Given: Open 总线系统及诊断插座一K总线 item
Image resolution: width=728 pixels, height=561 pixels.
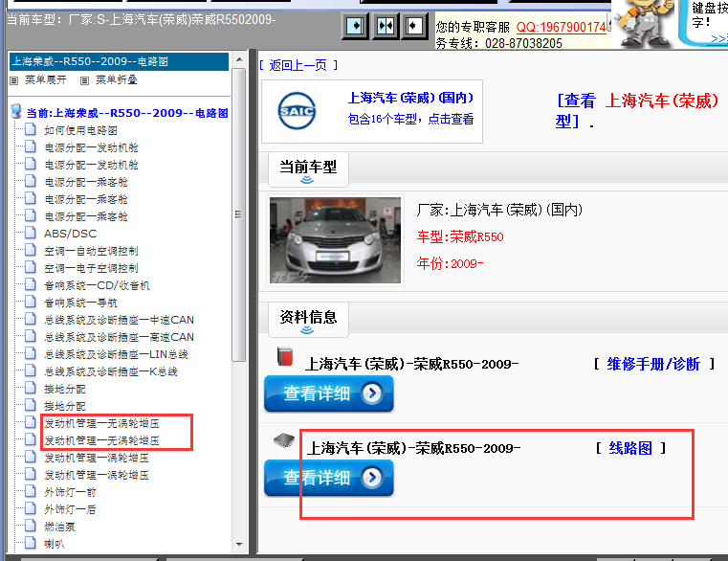Looking at the screenshot, I should [111, 371].
